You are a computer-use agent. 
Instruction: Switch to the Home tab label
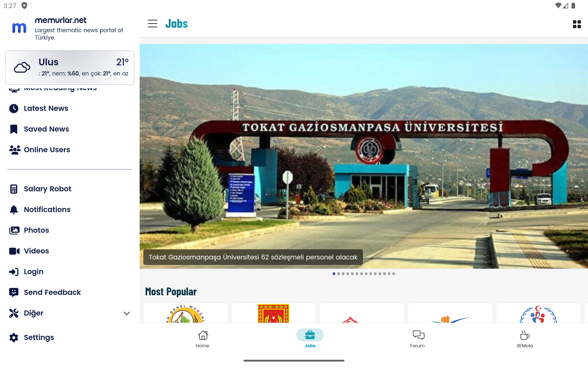[x=202, y=346]
